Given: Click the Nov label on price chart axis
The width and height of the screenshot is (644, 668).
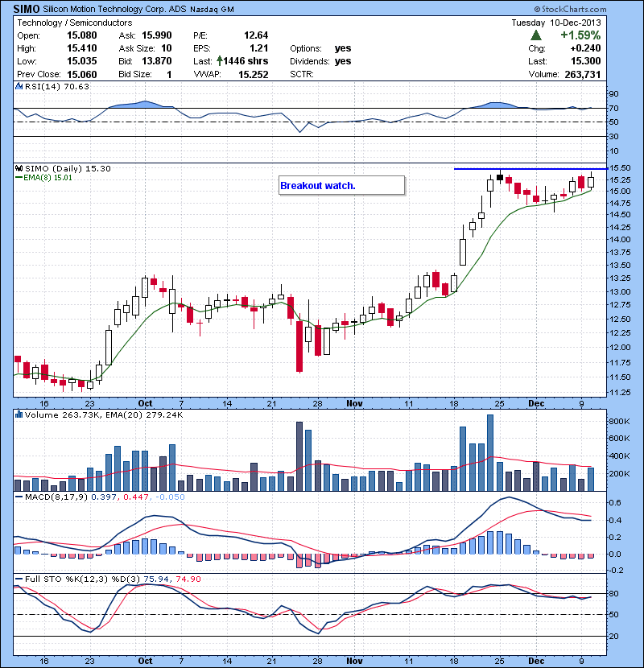Looking at the screenshot, I should [x=354, y=403].
